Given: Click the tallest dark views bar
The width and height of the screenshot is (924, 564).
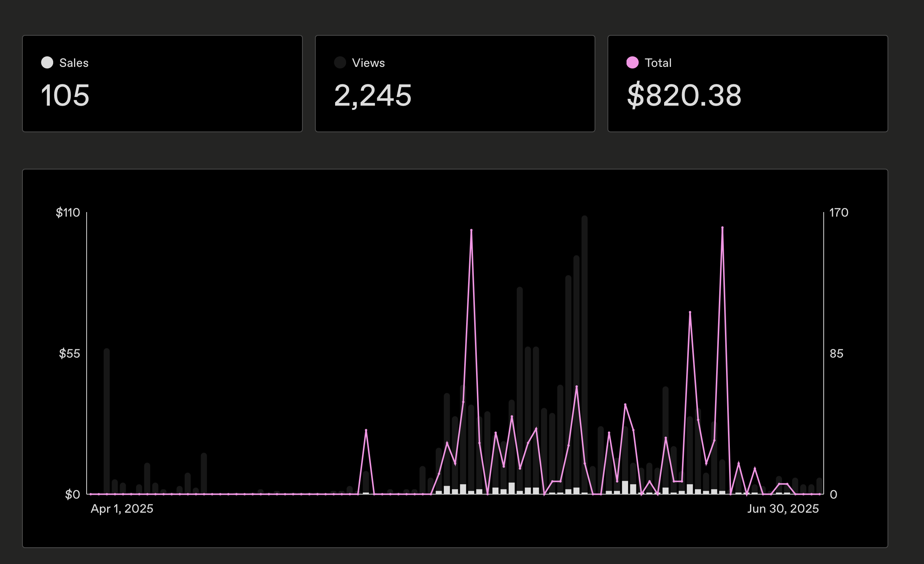Looking at the screenshot, I should [x=584, y=342].
